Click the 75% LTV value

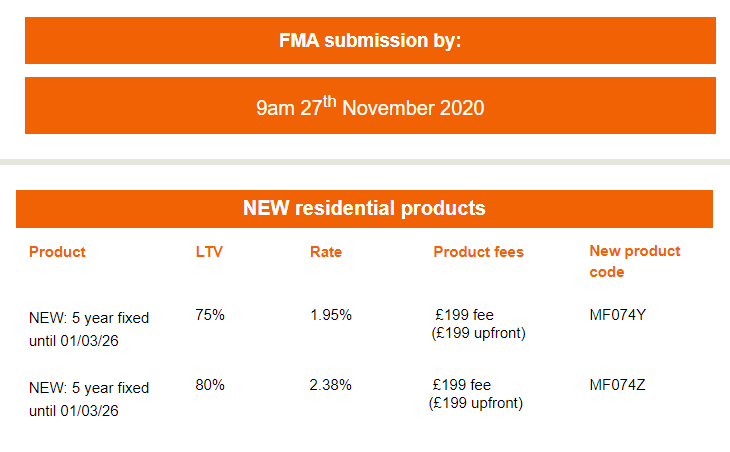click(x=210, y=315)
